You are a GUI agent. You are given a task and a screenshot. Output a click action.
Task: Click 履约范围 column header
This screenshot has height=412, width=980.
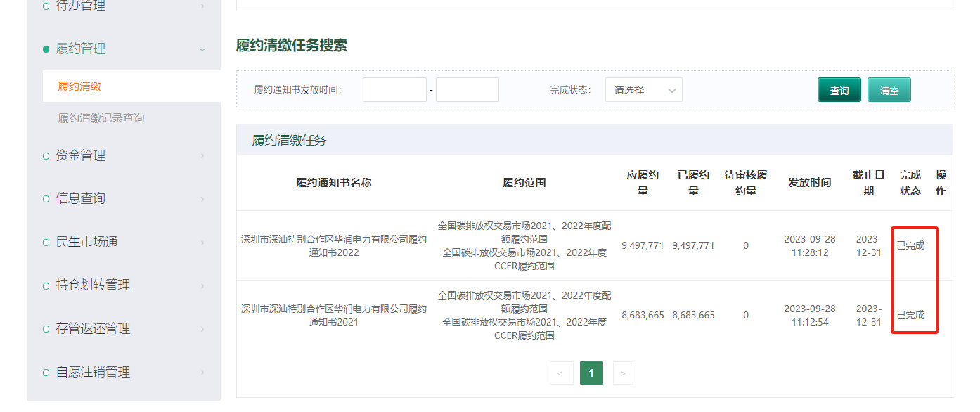[x=524, y=183]
